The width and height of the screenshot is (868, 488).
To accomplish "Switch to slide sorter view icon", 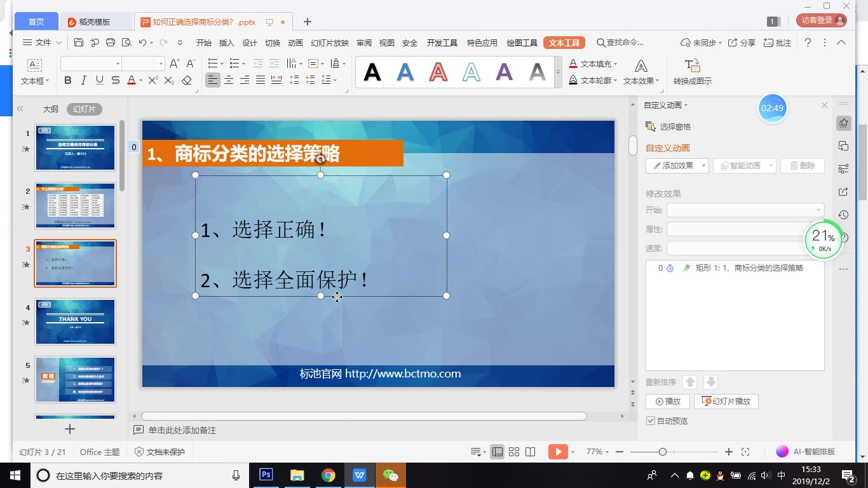I will [x=514, y=451].
